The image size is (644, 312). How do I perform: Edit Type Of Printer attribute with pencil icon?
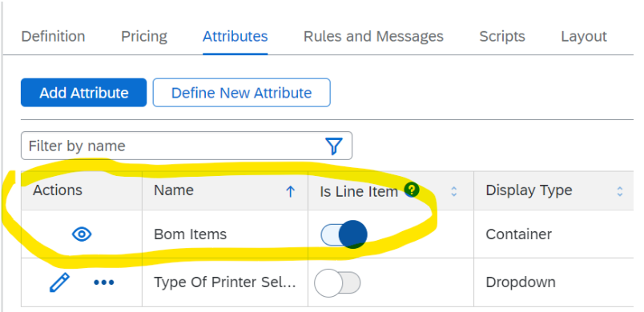(59, 282)
